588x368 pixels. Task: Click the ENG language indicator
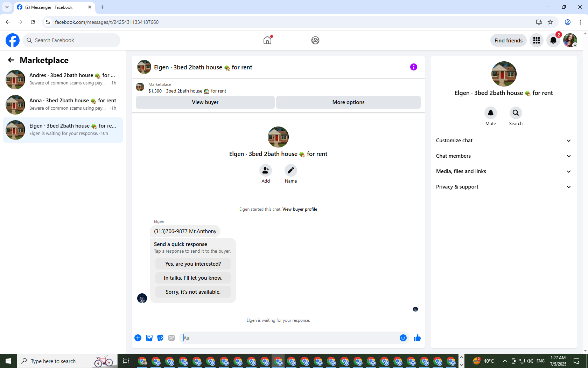click(540, 361)
